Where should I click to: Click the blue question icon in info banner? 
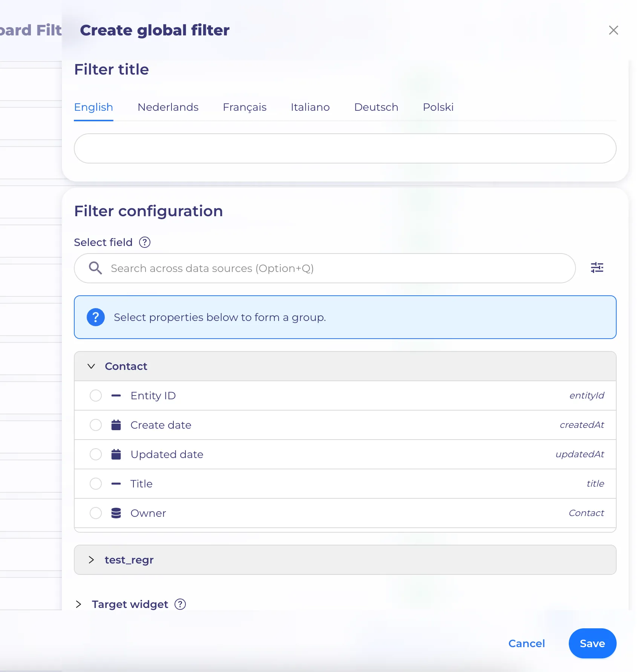tap(96, 317)
